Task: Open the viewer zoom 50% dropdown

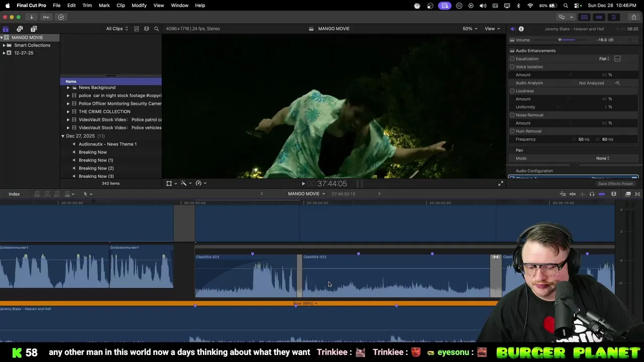Action: [470, 29]
